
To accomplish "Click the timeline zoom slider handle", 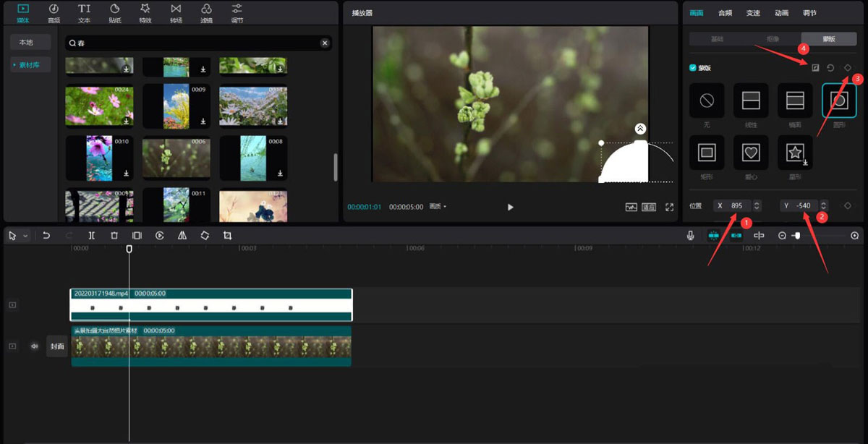I will (x=797, y=236).
